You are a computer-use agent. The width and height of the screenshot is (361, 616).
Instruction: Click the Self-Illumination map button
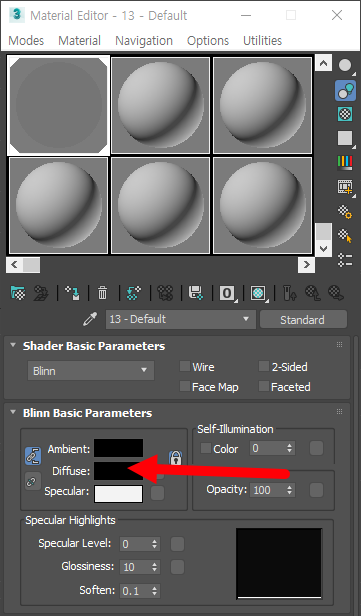316,448
